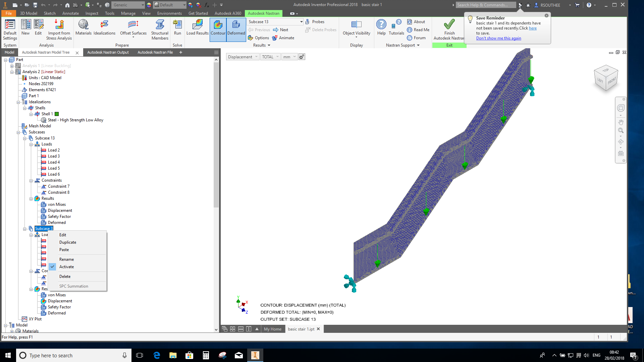
Task: Run the Nastran analysis
Action: (177, 28)
